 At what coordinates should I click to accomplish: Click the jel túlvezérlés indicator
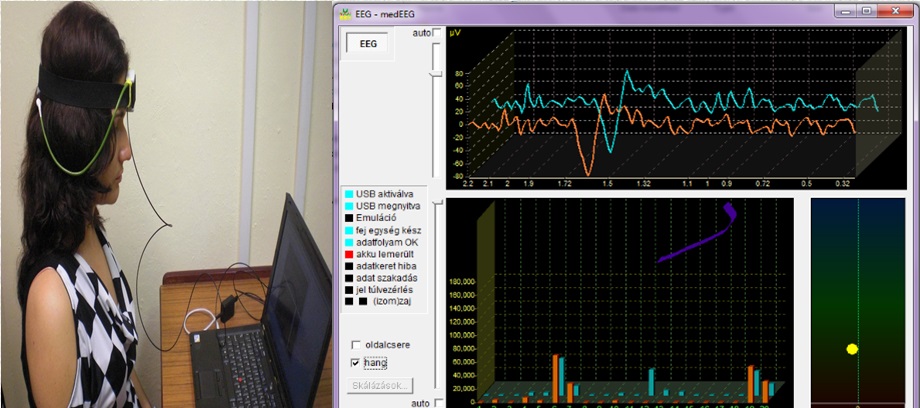(349, 289)
